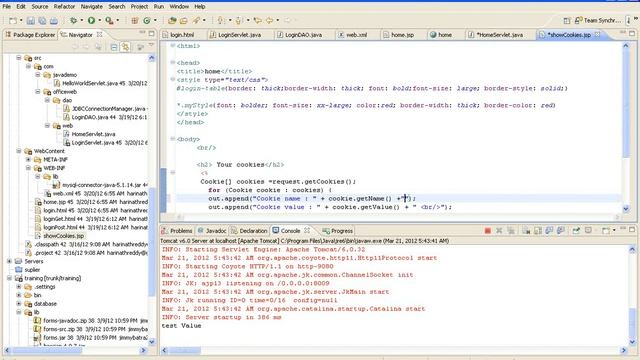This screenshot has width=640, height=360.
Task: Click the New Java Package icon
Action: 135,20
